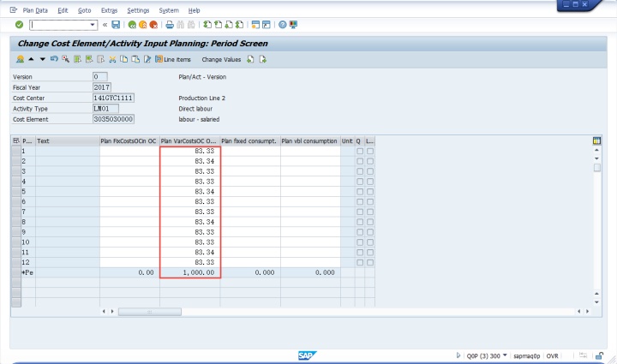Open the Settings menu
The image size is (617, 364).
click(x=138, y=10)
